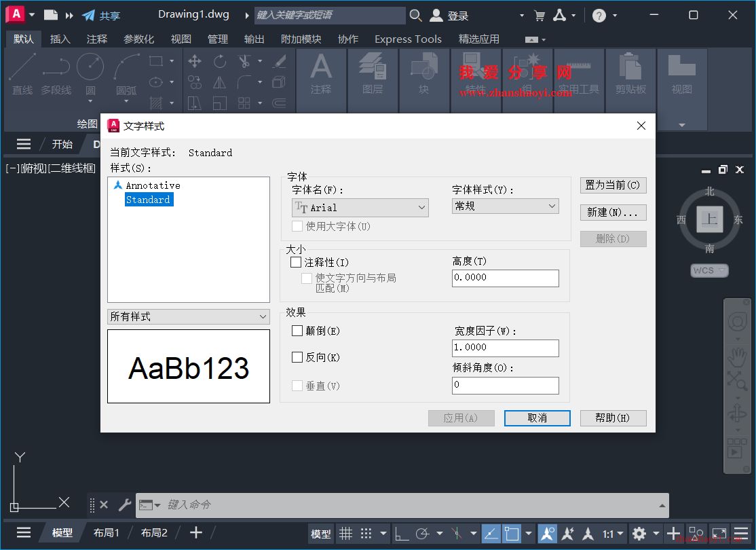Click the oblique angle input field
The height and width of the screenshot is (550, 756).
click(506, 385)
